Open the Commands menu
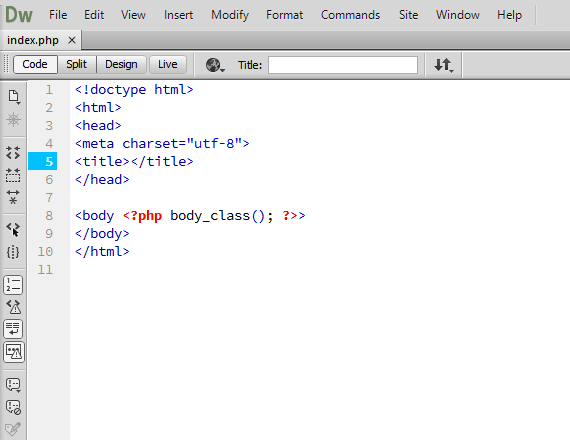 point(350,15)
